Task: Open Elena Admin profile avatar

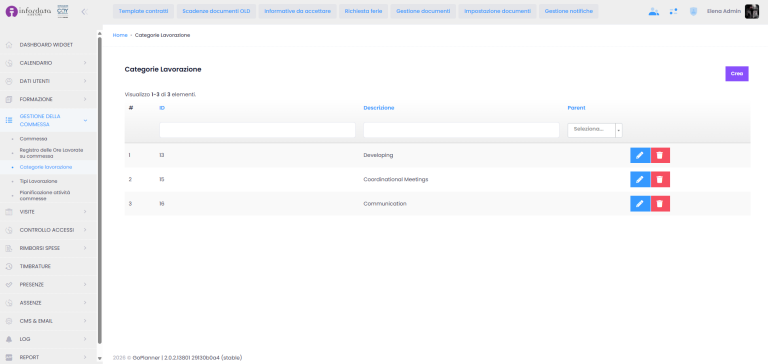Action: [x=751, y=11]
